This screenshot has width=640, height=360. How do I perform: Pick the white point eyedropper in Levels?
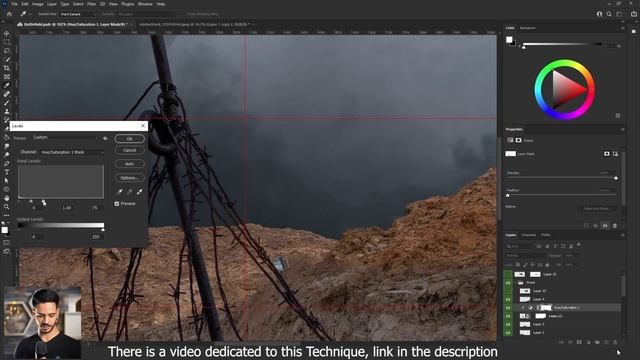[x=140, y=191]
